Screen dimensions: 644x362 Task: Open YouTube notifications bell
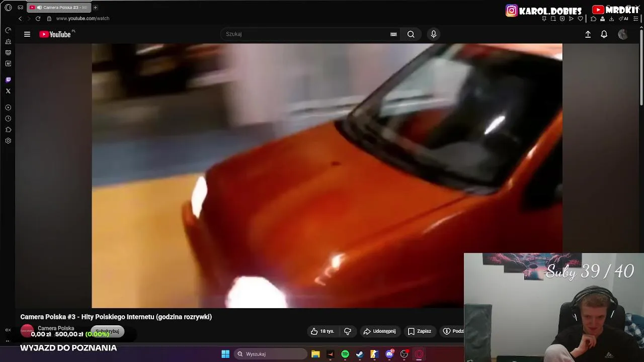(x=604, y=34)
